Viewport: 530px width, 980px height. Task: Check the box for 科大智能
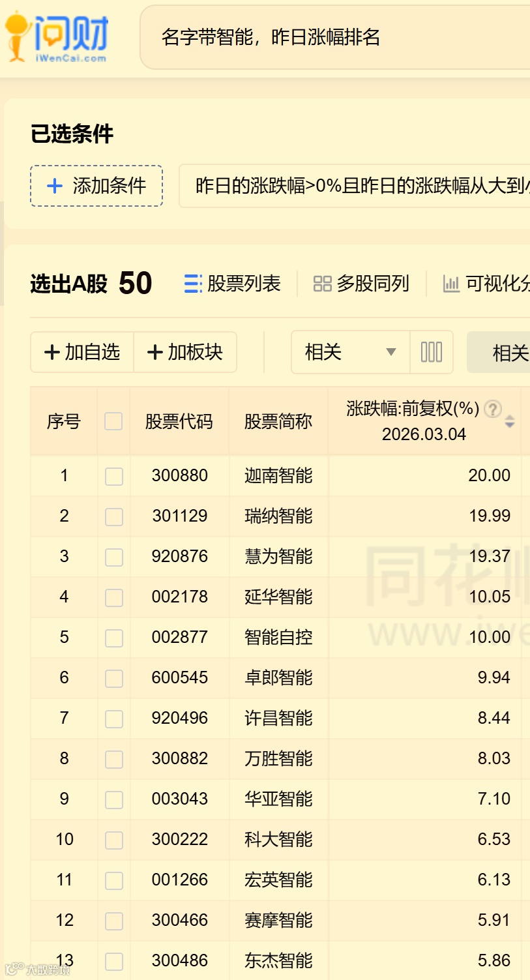pyautogui.click(x=114, y=840)
